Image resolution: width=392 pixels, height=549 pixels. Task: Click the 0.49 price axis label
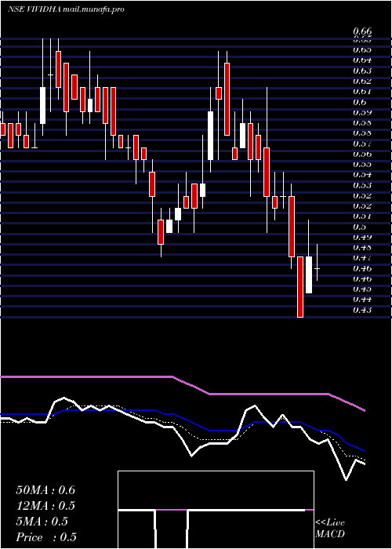tap(362, 237)
